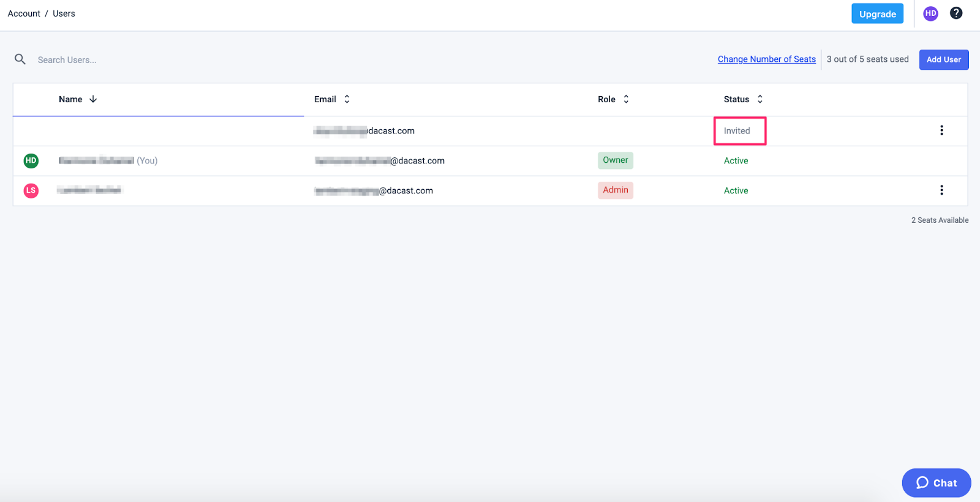Open the help question mark icon
This screenshot has height=502, width=980.
coord(956,13)
